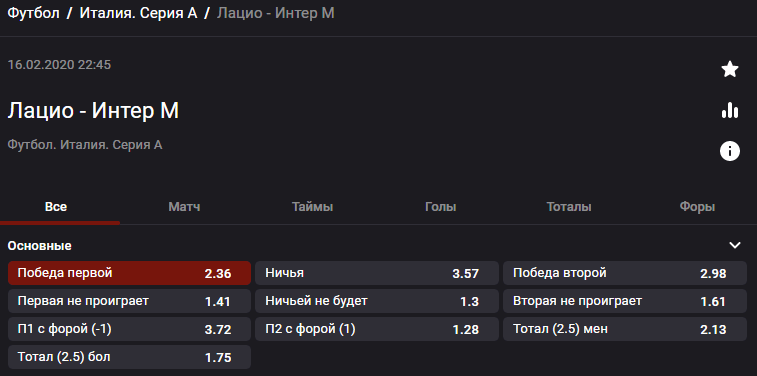The height and width of the screenshot is (376, 757).
Task: Choose Тотал (2.5) мен 2.13 bet
Action: [625, 329]
